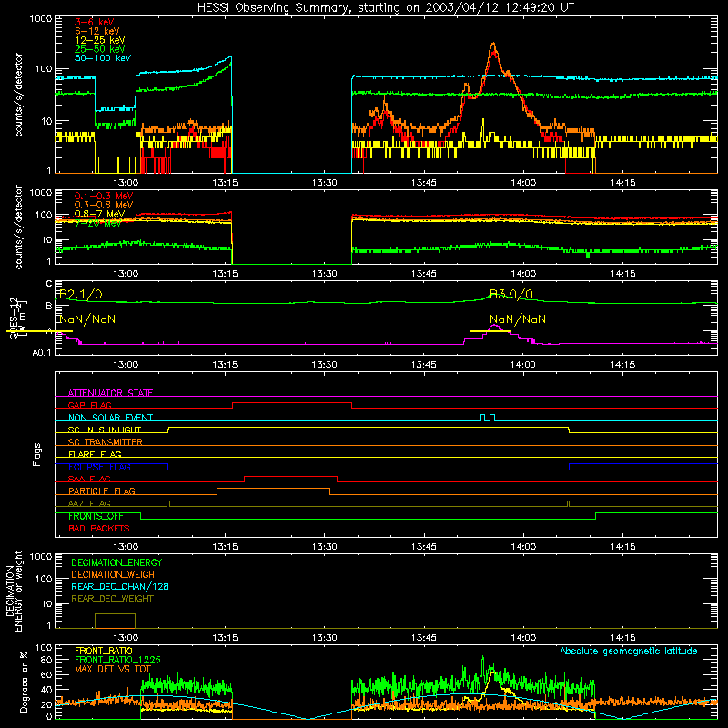The image size is (728, 728).
Task: Select the 25-50 keV legend label
Action: pyautogui.click(x=100, y=49)
